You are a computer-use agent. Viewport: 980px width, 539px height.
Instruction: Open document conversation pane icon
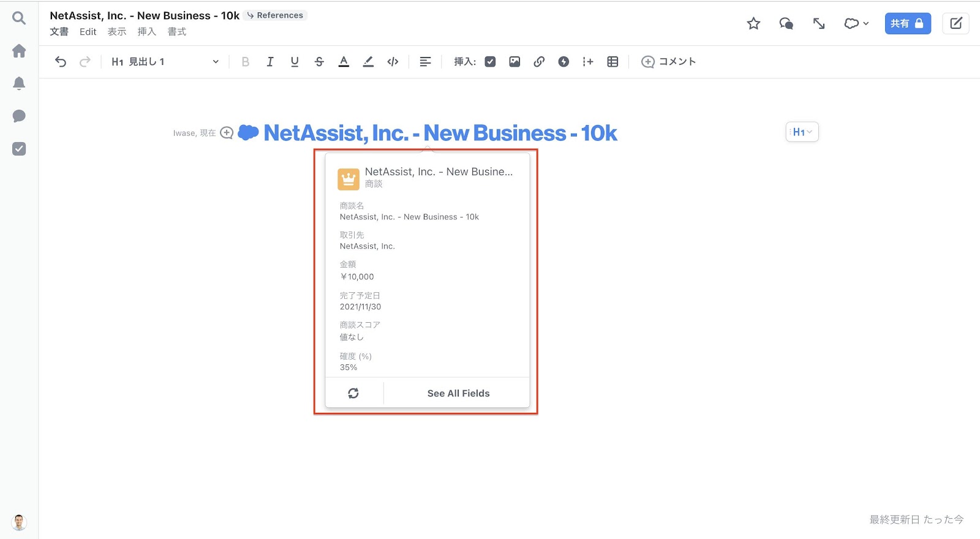coord(786,23)
